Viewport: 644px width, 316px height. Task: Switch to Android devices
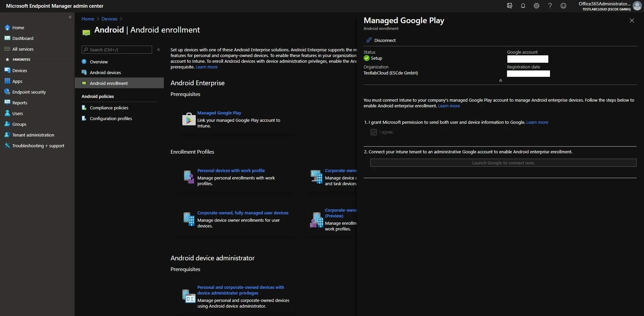click(x=105, y=72)
